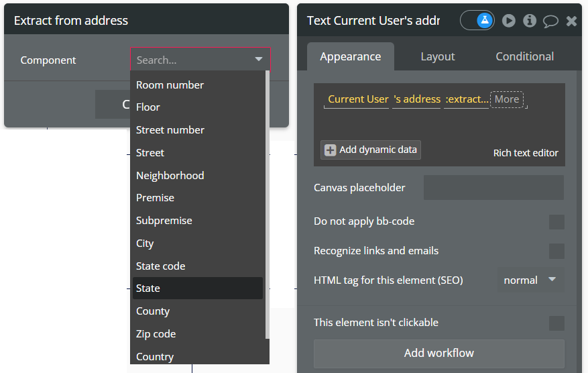
Task: Open the info icon for this element
Action: pos(530,21)
